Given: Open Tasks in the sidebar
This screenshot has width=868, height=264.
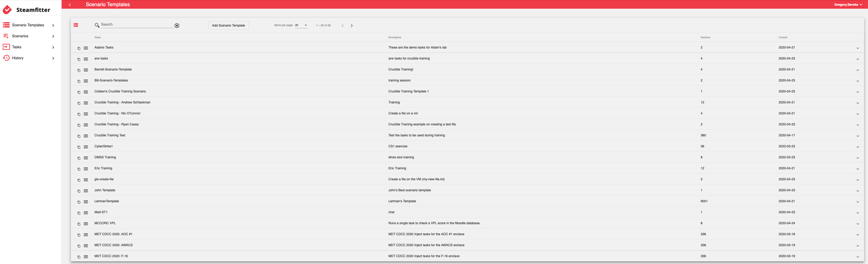Looking at the screenshot, I should 16,47.
